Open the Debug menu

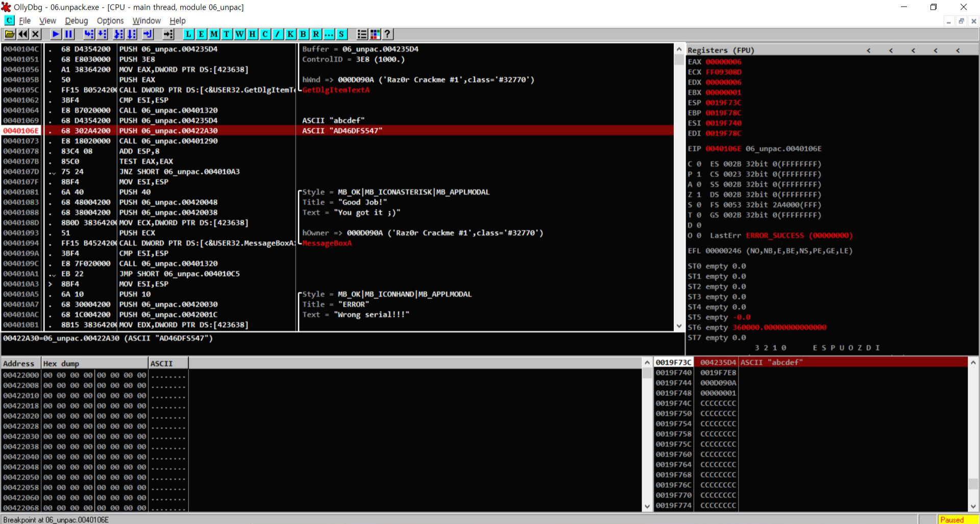pos(77,20)
